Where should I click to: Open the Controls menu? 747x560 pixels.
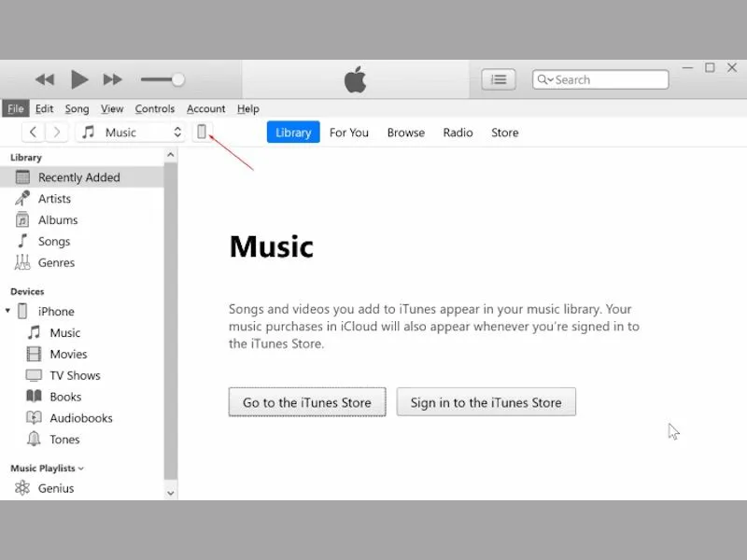155,108
